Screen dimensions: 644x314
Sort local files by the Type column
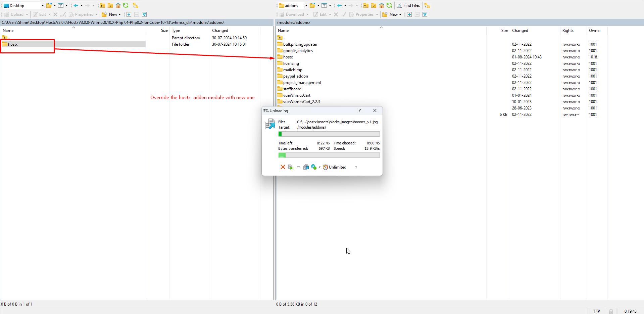click(x=176, y=31)
